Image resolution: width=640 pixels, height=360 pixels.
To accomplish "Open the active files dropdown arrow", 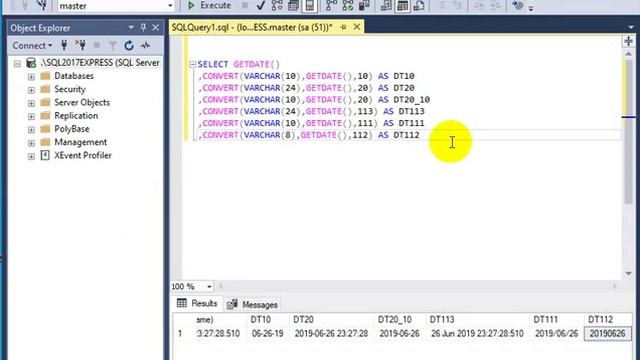I will (631, 27).
